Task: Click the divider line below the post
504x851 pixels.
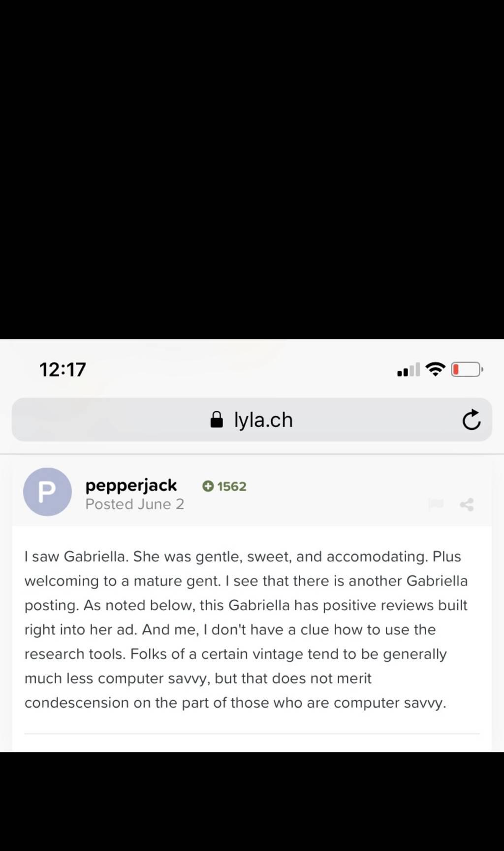Action: (x=252, y=734)
